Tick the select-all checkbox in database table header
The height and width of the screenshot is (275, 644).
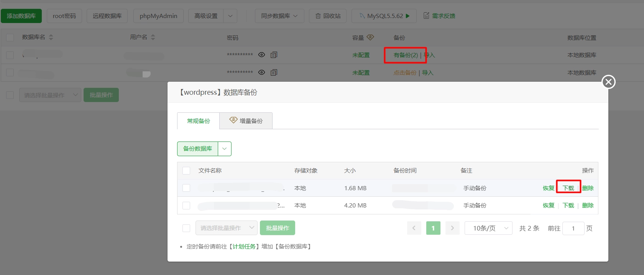click(x=10, y=37)
